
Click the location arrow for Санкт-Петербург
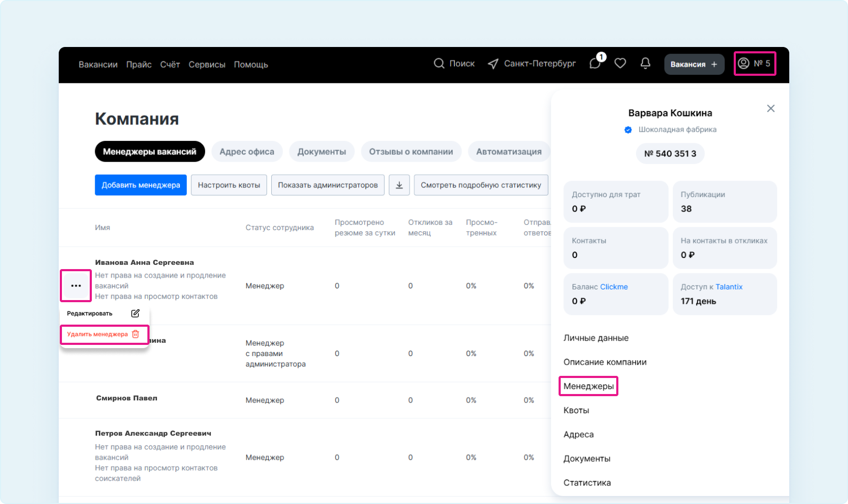pyautogui.click(x=493, y=64)
